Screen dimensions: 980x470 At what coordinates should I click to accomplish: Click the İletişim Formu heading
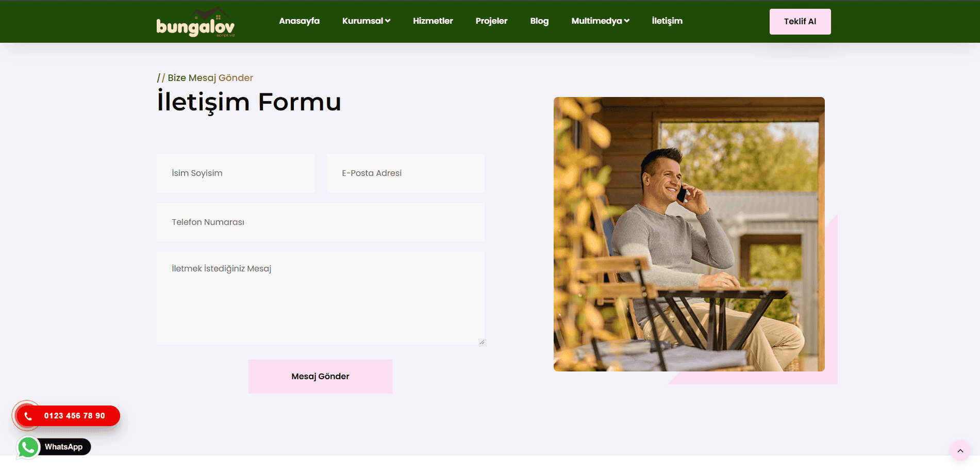click(249, 102)
